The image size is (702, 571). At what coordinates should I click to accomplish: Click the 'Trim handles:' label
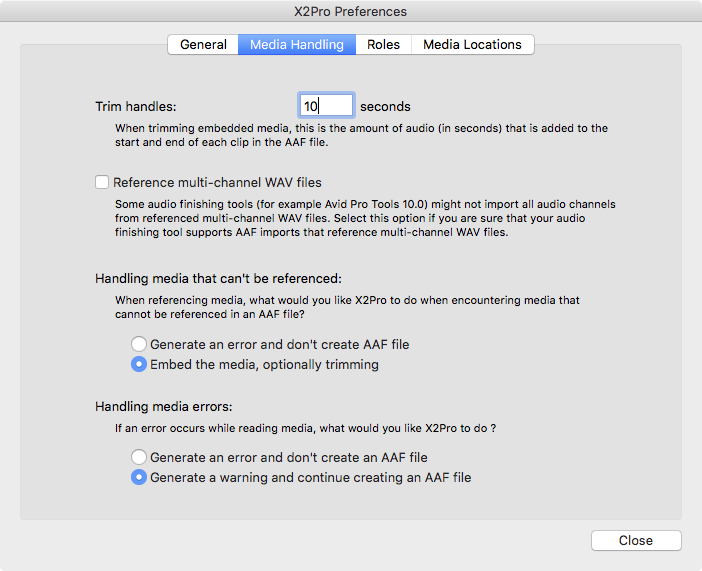coord(136,106)
